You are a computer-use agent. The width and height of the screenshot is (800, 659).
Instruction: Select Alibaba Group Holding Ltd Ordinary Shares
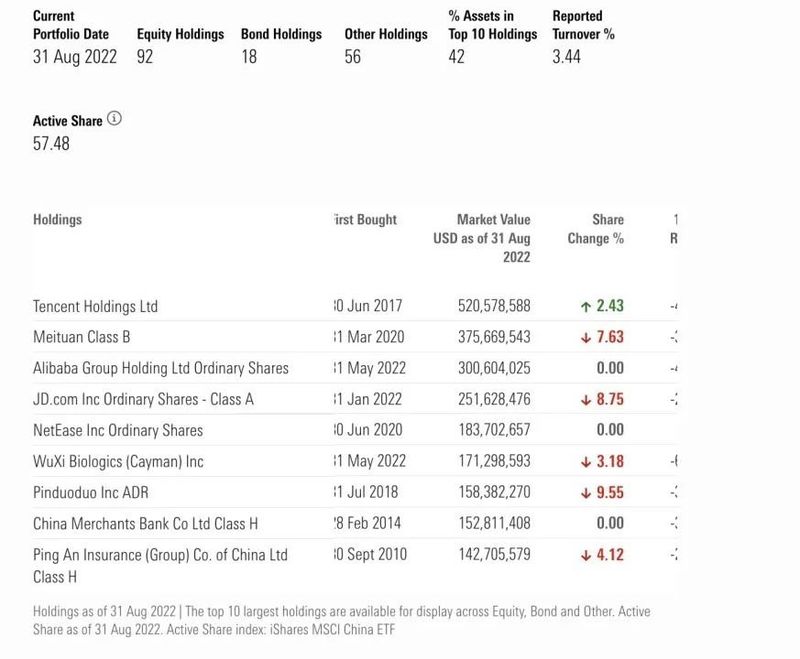coord(161,368)
